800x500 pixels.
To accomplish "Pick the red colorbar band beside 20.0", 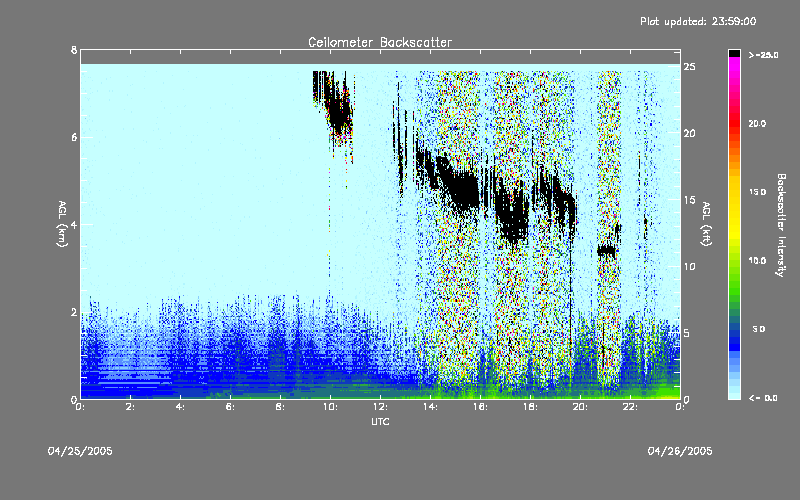I will tap(734, 124).
